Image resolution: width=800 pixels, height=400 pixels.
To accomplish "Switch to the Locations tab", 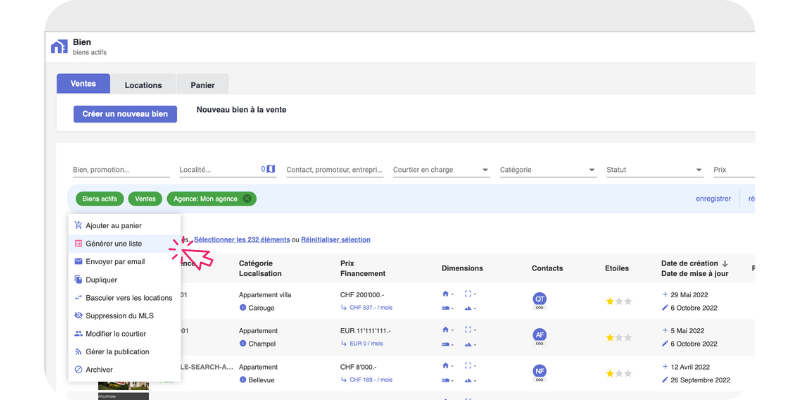I will (143, 85).
